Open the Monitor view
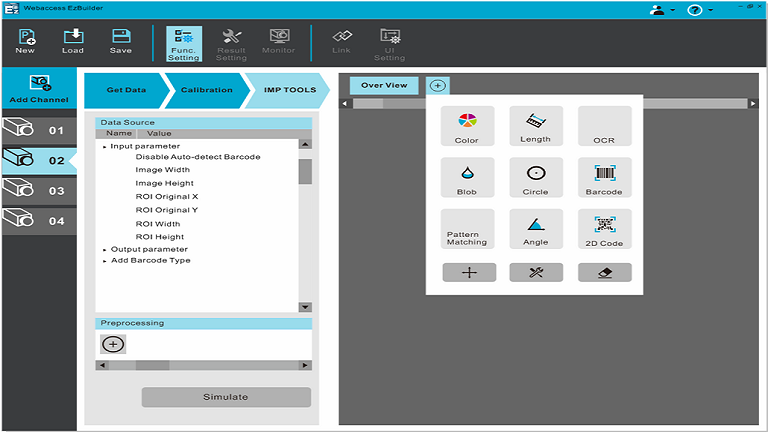Viewport: 768px width, 432px height. click(x=279, y=42)
